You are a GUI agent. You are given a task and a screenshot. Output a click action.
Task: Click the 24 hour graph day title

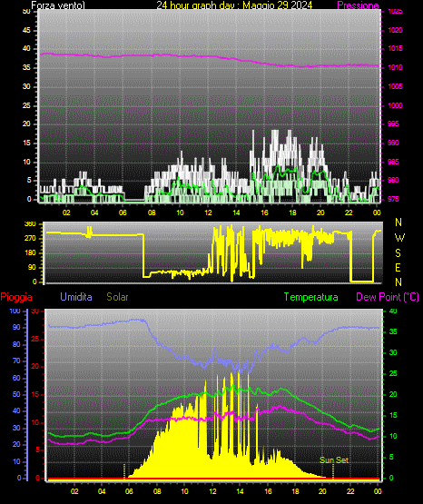234,5
